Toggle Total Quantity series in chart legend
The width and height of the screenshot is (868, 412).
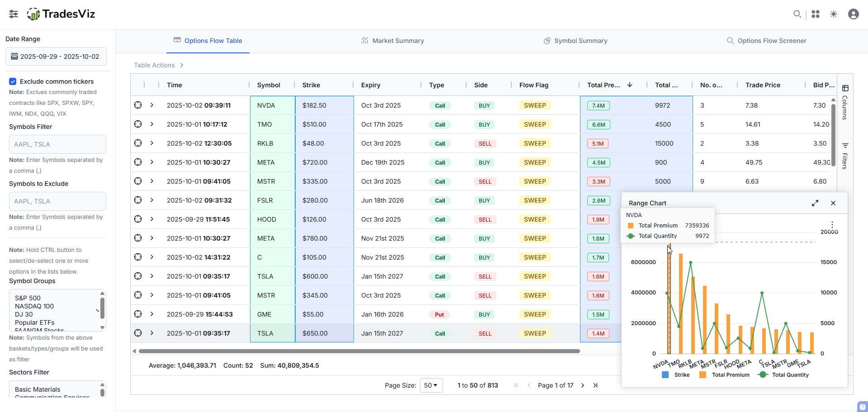[784, 375]
